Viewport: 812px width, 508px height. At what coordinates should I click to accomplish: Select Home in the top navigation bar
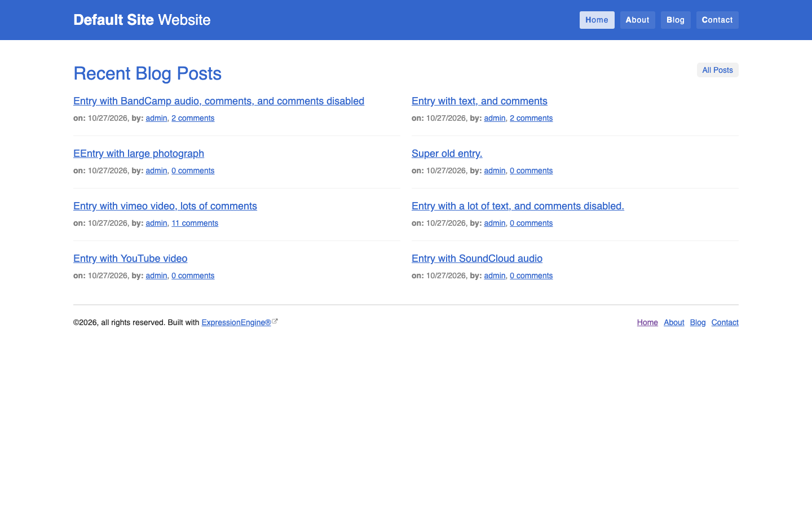point(597,20)
